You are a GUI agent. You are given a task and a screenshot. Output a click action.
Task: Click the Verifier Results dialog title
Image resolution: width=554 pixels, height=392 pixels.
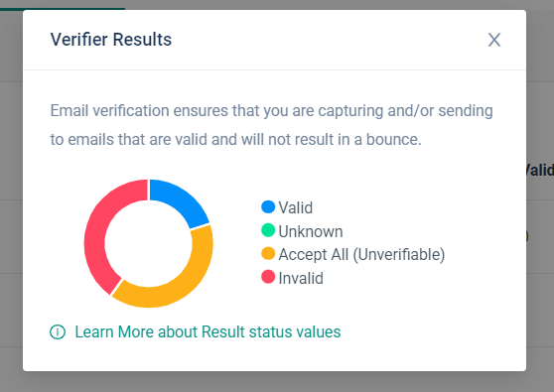coord(111,40)
